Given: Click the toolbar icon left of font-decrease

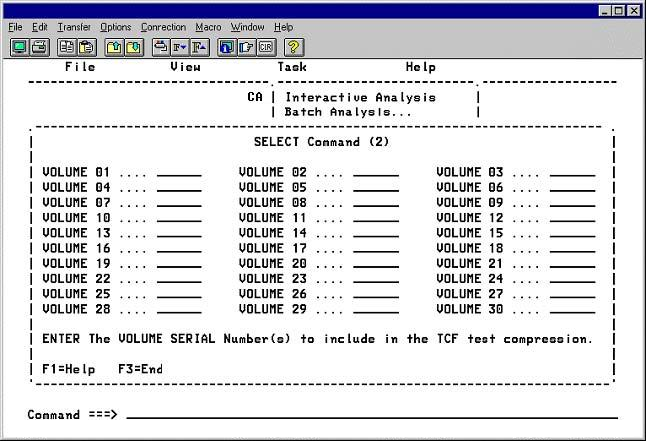Looking at the screenshot, I should coord(161,47).
